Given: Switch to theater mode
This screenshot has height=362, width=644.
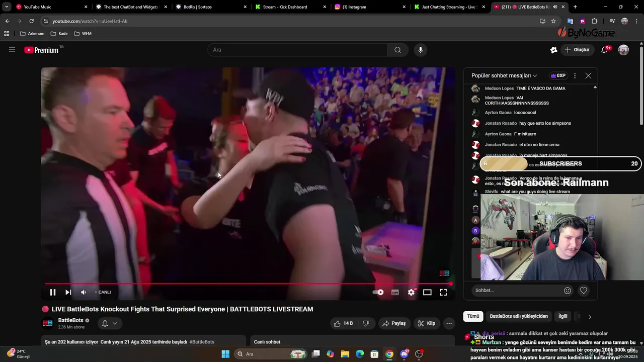Looking at the screenshot, I should tap(427, 292).
